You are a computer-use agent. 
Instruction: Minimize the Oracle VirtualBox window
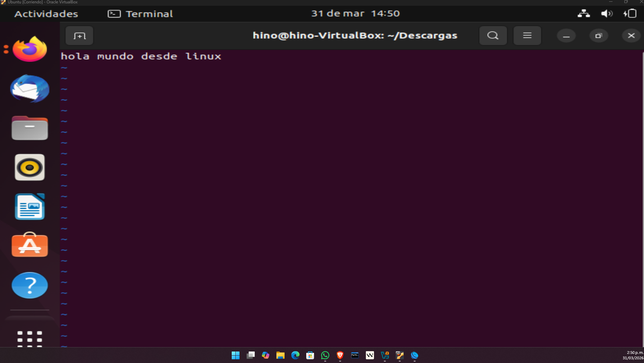pyautogui.click(x=611, y=2)
